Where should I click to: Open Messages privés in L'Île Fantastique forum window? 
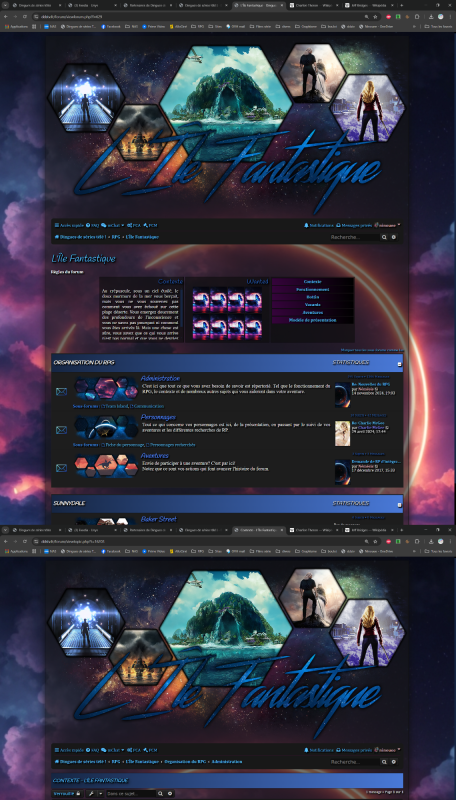coord(354,225)
